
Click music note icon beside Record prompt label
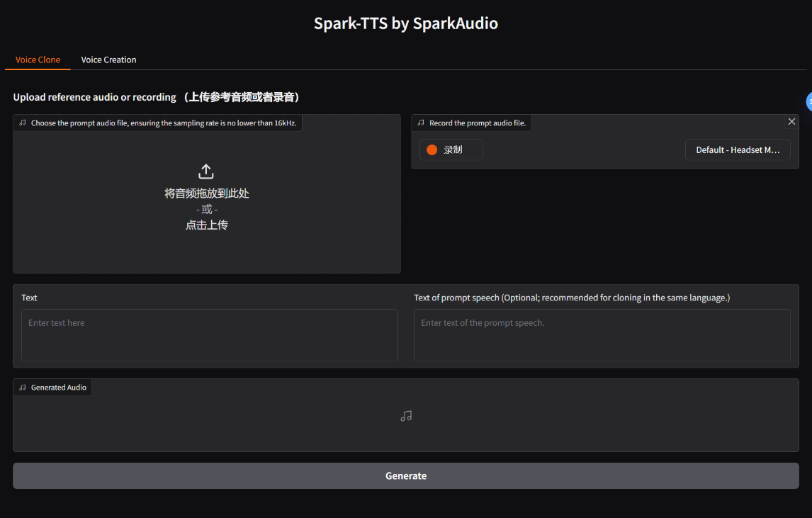coord(421,123)
